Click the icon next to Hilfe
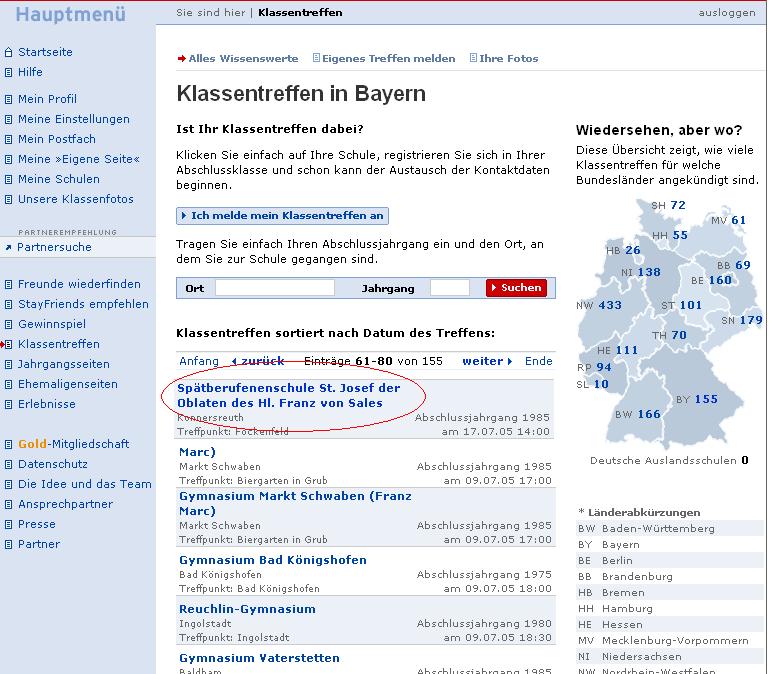This screenshot has width=772, height=674. tap(8, 72)
